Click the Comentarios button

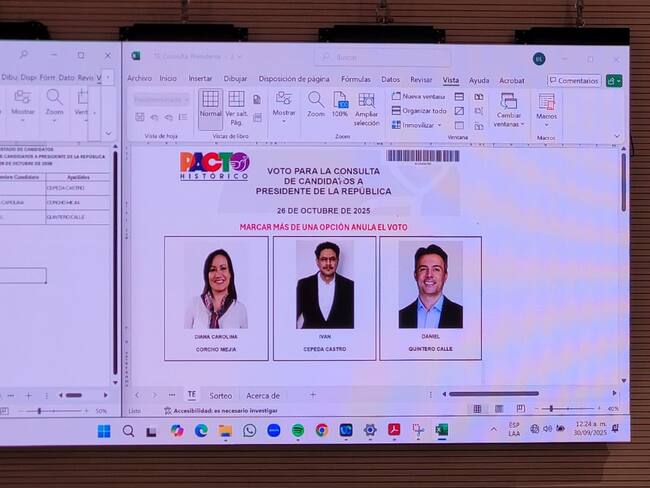point(574,80)
